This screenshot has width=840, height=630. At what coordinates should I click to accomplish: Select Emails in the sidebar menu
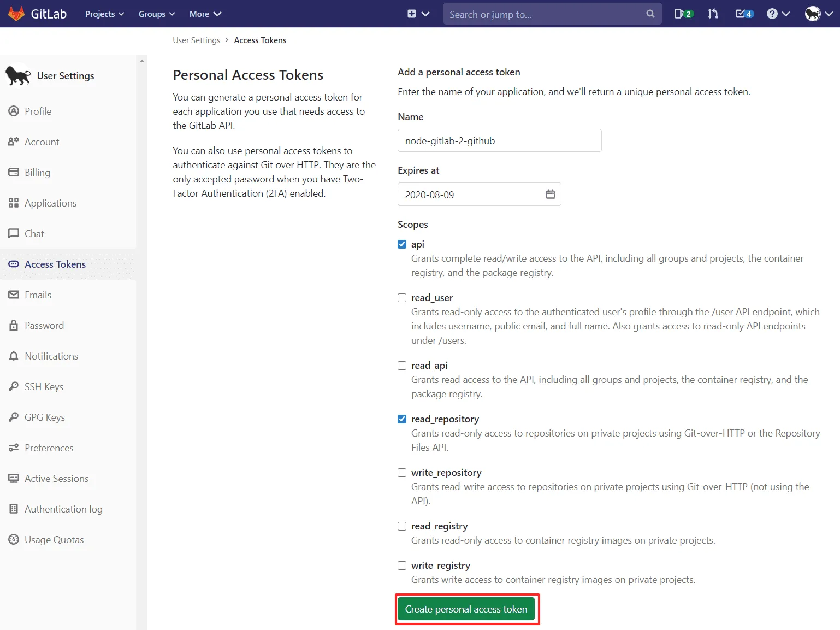pyautogui.click(x=38, y=295)
